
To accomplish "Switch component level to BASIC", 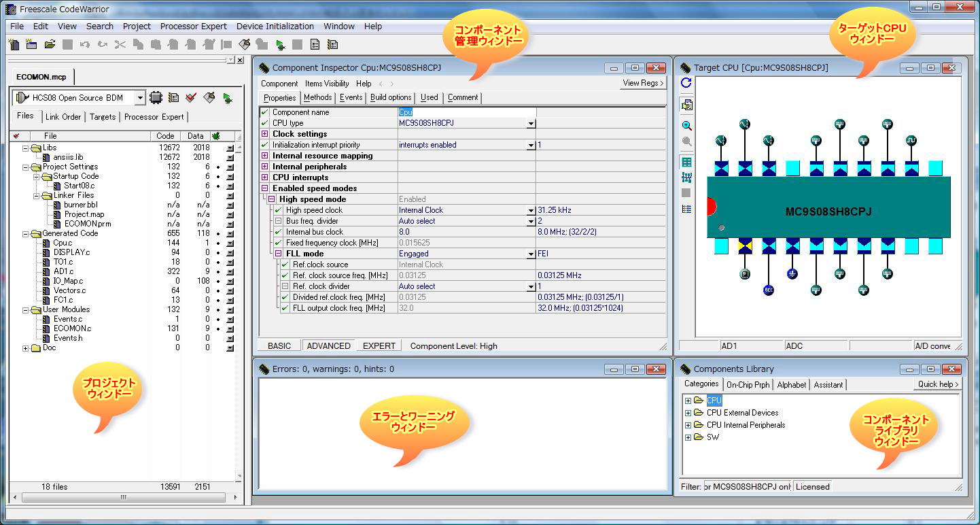I will point(279,345).
